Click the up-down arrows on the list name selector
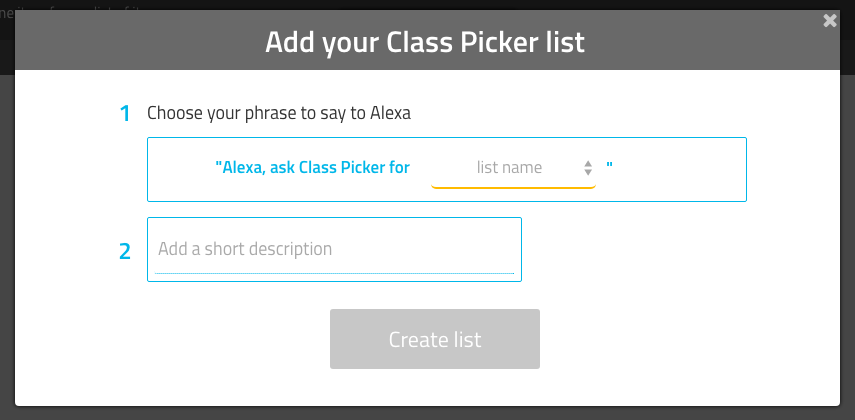The image size is (855, 420). coord(588,168)
